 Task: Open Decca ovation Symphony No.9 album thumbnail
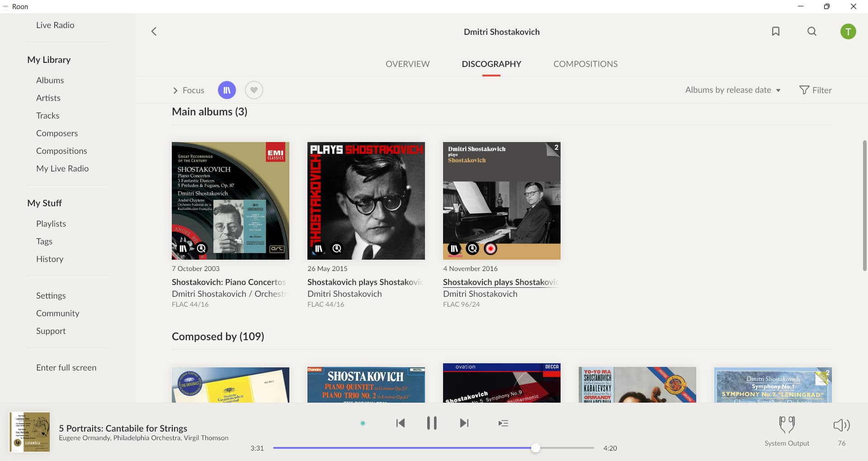pyautogui.click(x=502, y=383)
